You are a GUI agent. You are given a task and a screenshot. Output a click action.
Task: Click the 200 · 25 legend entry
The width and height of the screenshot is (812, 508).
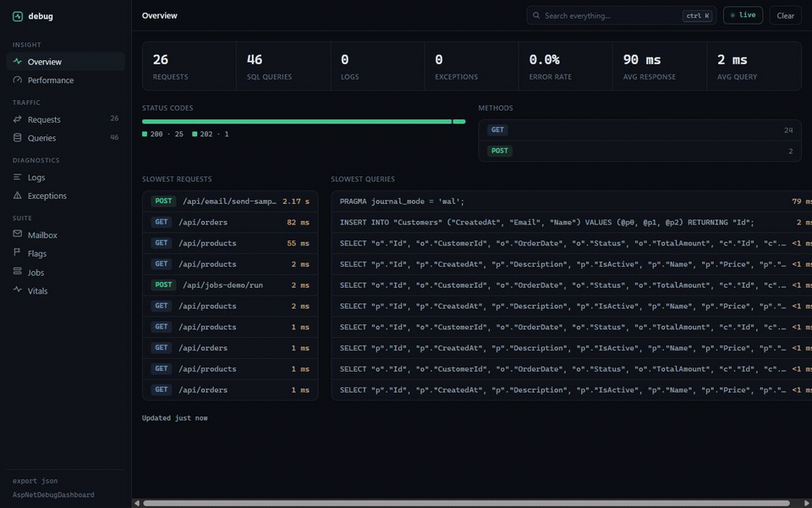[x=162, y=134]
